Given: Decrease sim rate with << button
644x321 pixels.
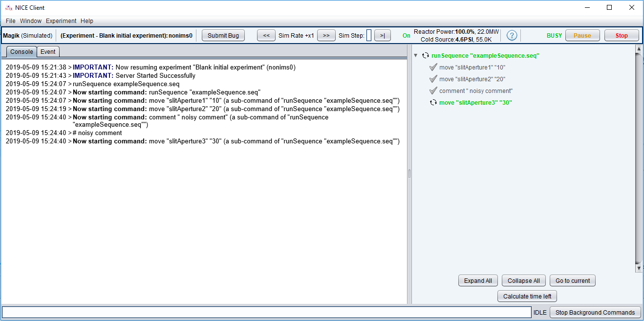Looking at the screenshot, I should 266,35.
